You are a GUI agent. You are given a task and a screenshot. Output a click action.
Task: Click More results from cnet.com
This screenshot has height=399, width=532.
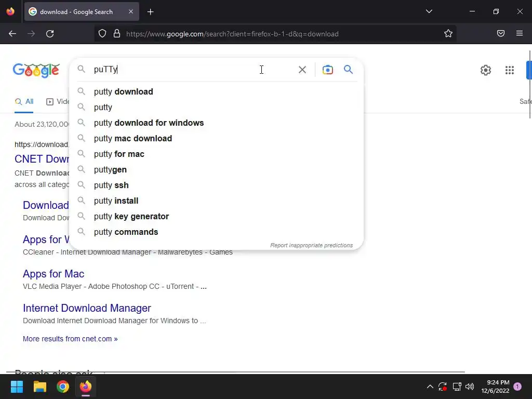tap(70, 339)
